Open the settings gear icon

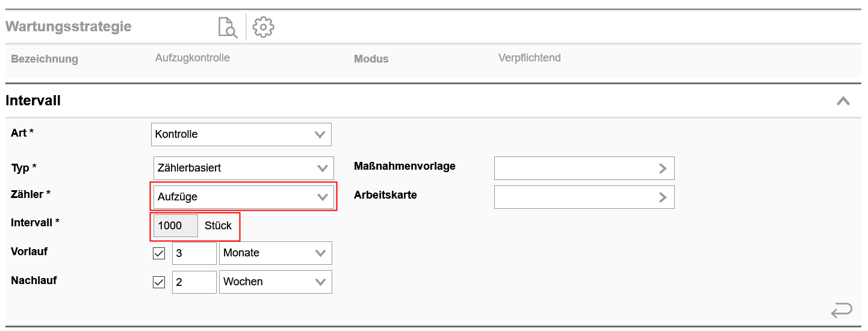tap(263, 28)
